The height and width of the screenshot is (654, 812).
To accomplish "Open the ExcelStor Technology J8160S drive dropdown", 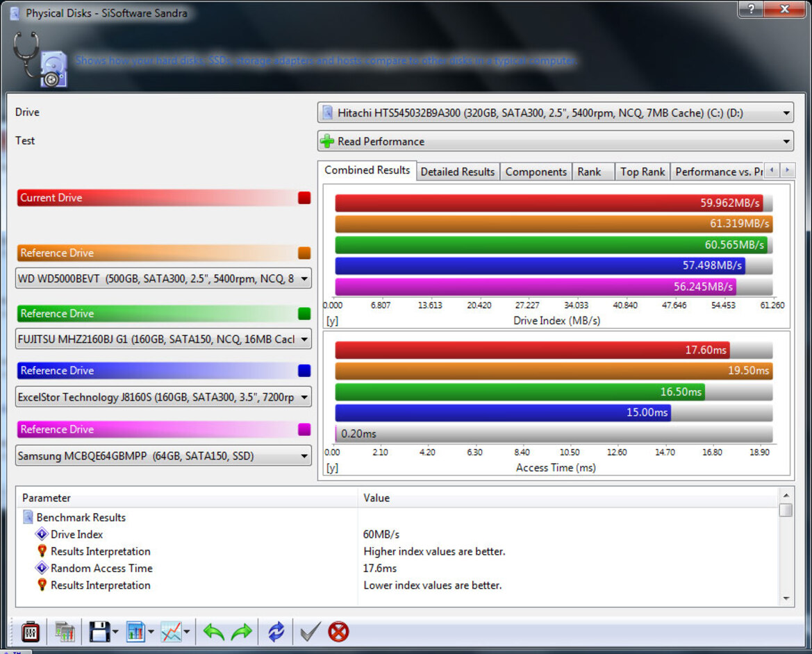I will tap(163, 397).
